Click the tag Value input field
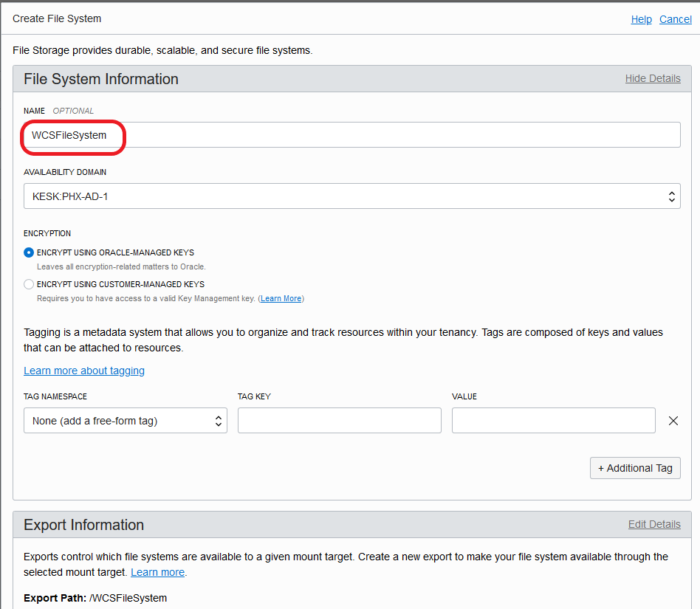This screenshot has width=700, height=609. [x=554, y=420]
